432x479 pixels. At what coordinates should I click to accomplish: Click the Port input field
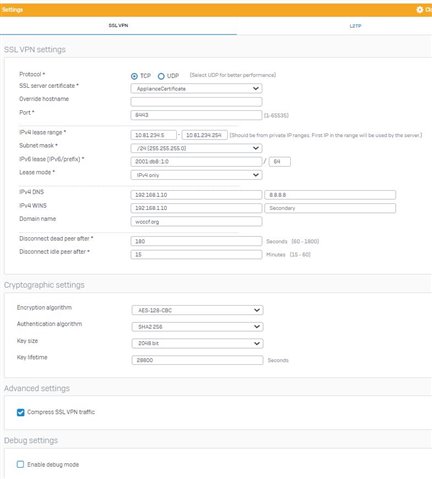coord(196,115)
